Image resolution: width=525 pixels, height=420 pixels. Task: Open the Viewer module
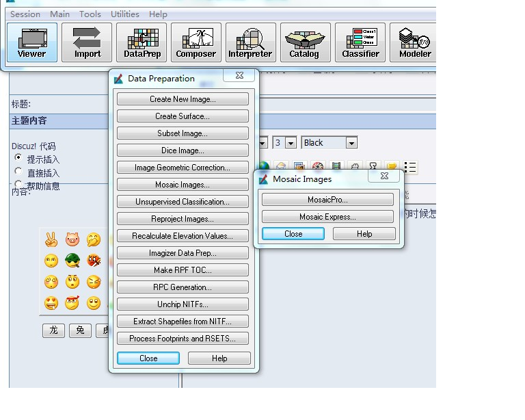[32, 42]
